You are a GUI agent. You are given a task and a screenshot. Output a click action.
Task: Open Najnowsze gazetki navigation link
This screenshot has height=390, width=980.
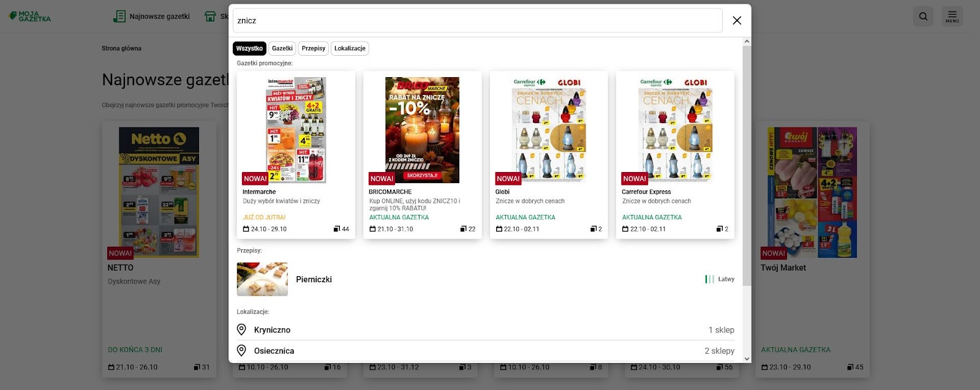[x=159, y=17]
